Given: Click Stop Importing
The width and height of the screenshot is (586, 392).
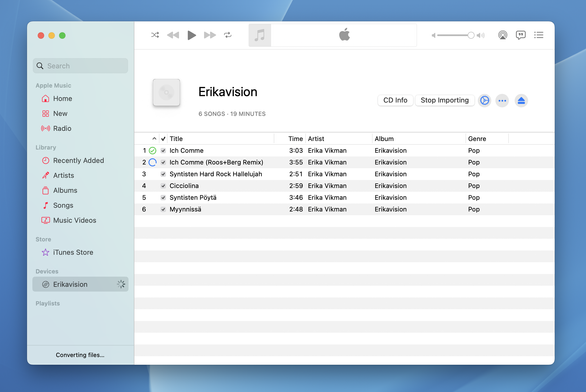Looking at the screenshot, I should coord(444,101).
